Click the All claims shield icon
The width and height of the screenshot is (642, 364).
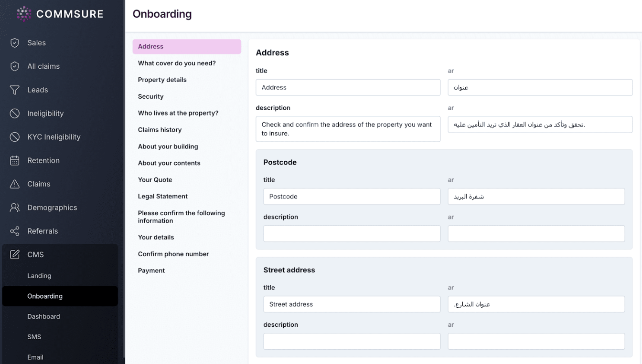point(15,66)
